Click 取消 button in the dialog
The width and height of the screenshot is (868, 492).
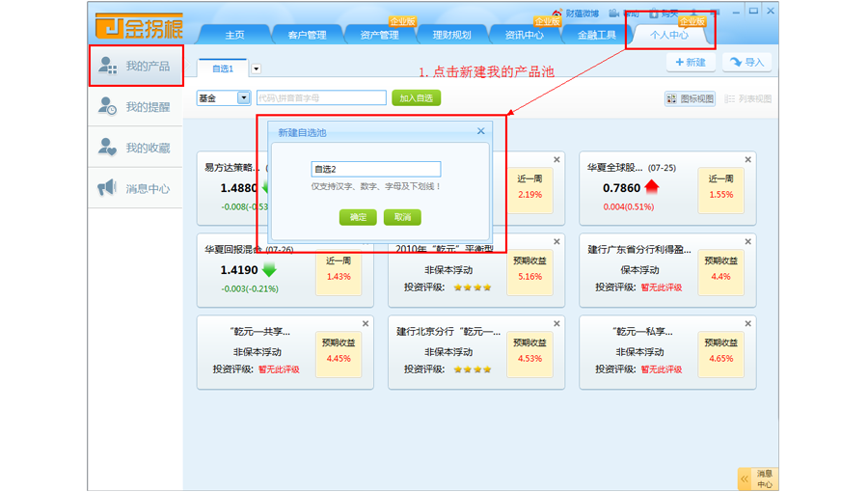(402, 217)
